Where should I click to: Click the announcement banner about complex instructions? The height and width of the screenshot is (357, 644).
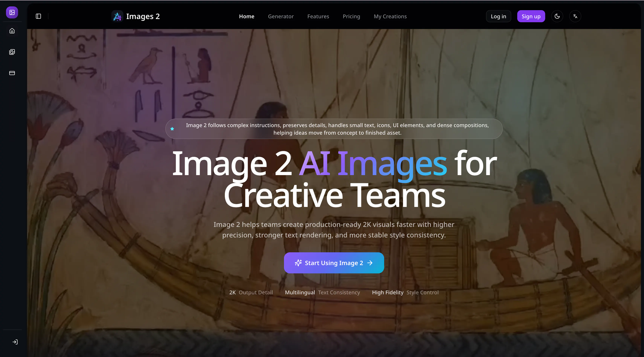(x=334, y=129)
